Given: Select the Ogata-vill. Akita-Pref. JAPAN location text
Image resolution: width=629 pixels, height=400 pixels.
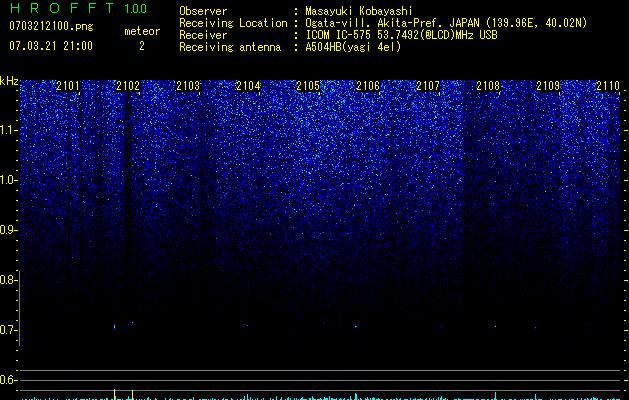Looking at the screenshot, I should point(446,23).
